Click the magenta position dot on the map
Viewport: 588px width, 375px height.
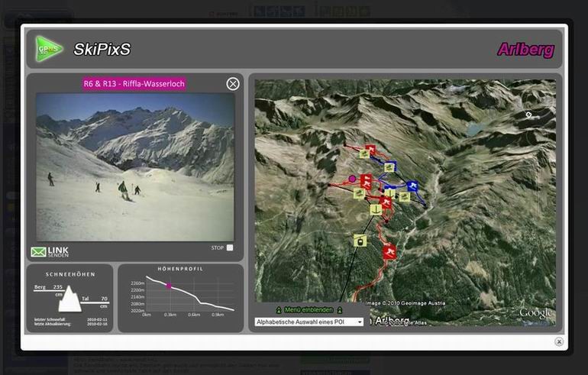352,179
